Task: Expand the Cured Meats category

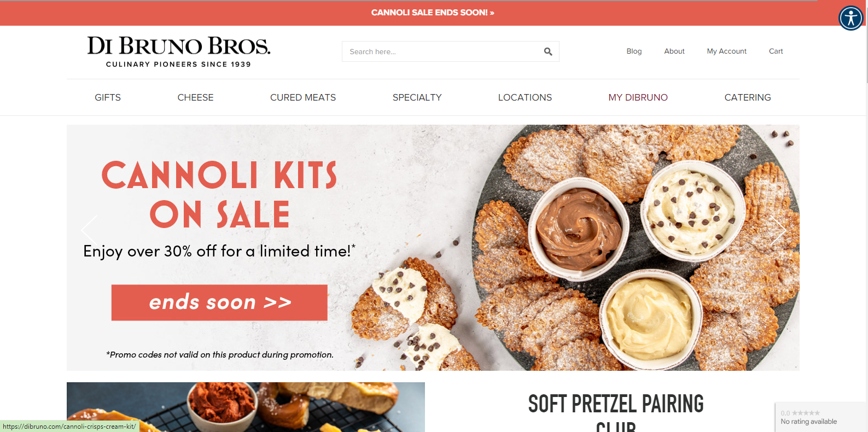Action: point(303,97)
